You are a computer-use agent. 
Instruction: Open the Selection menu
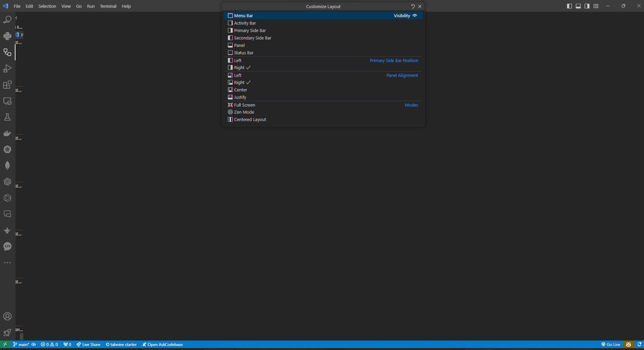pyautogui.click(x=47, y=6)
